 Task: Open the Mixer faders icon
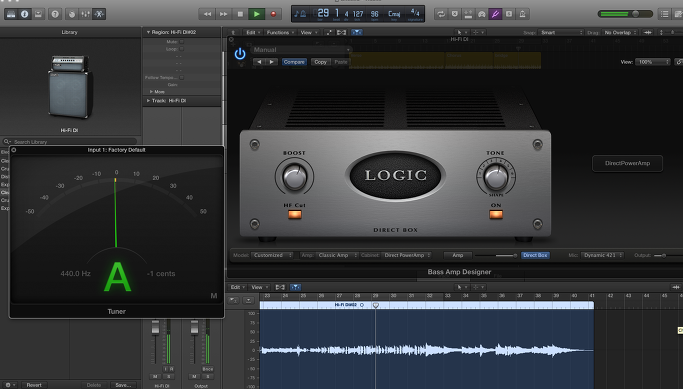pyautogui.click(x=85, y=14)
